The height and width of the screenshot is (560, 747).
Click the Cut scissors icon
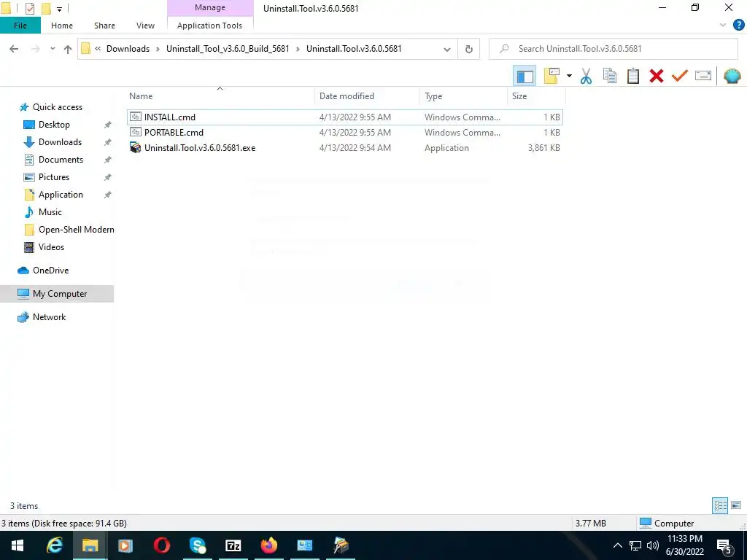click(586, 76)
